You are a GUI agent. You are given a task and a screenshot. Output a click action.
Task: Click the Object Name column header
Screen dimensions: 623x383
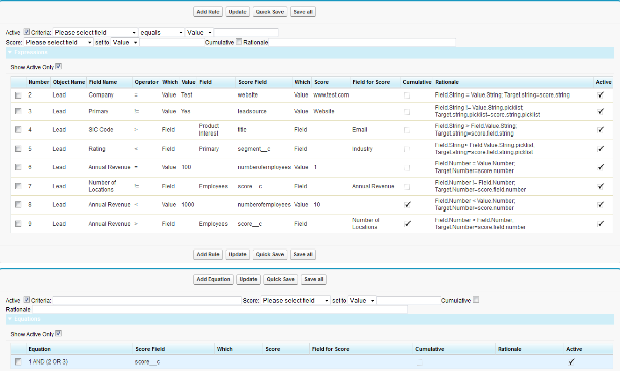pyautogui.click(x=69, y=82)
